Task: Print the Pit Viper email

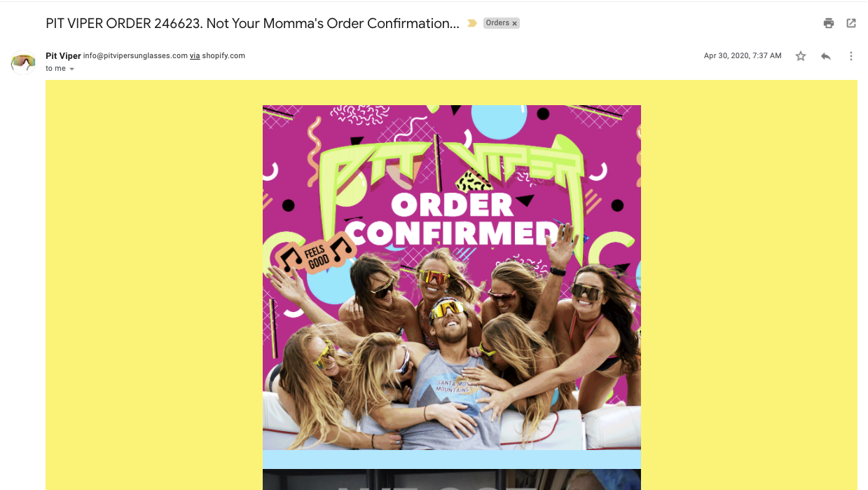Action: point(828,23)
